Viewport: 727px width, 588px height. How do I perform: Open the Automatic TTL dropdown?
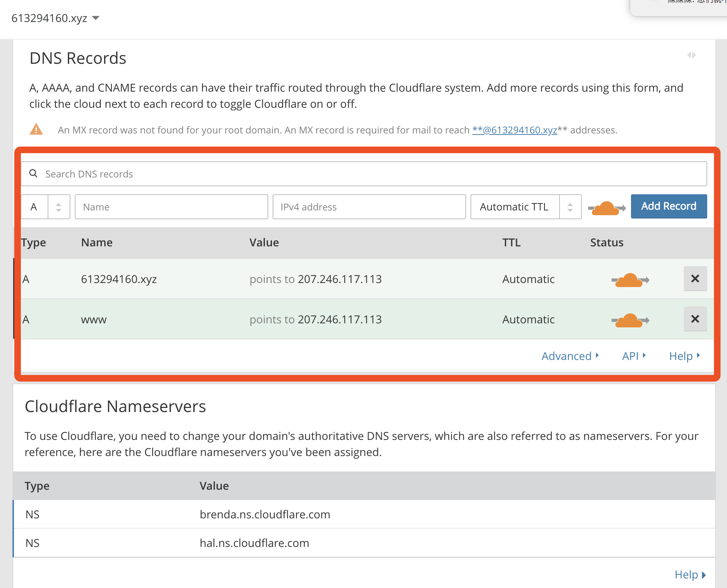click(x=526, y=207)
